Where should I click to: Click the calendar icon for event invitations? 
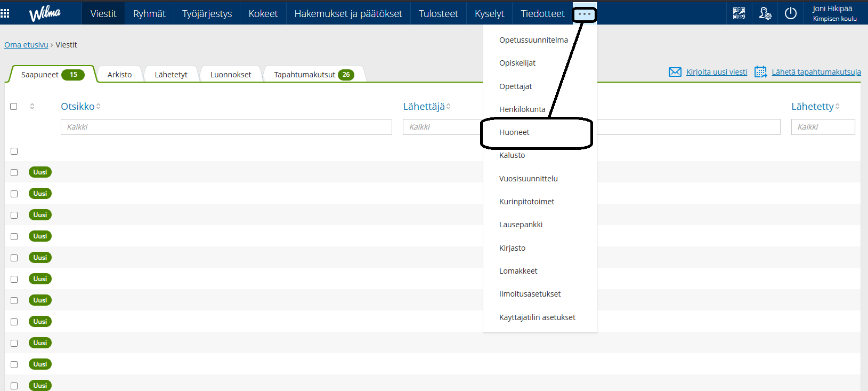(x=760, y=72)
